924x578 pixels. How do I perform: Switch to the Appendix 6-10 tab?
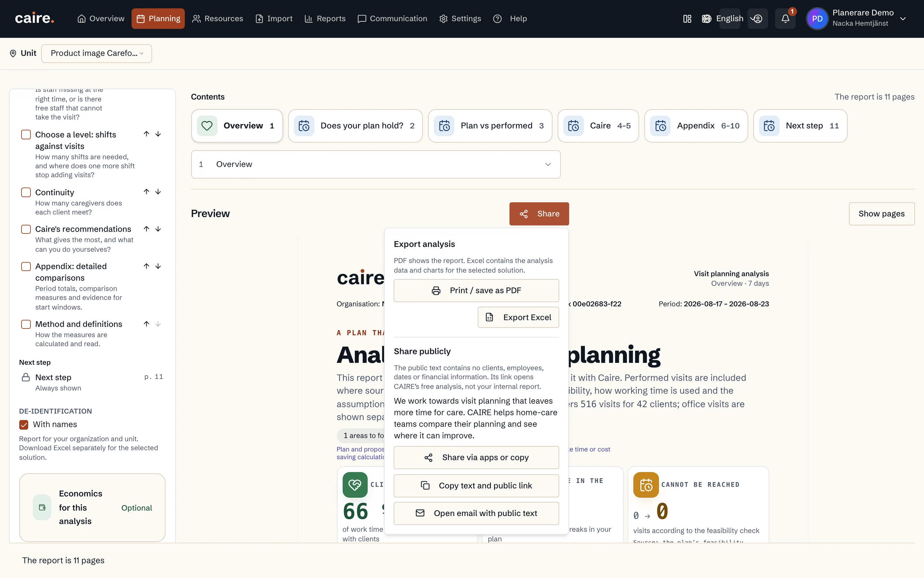[x=696, y=126]
